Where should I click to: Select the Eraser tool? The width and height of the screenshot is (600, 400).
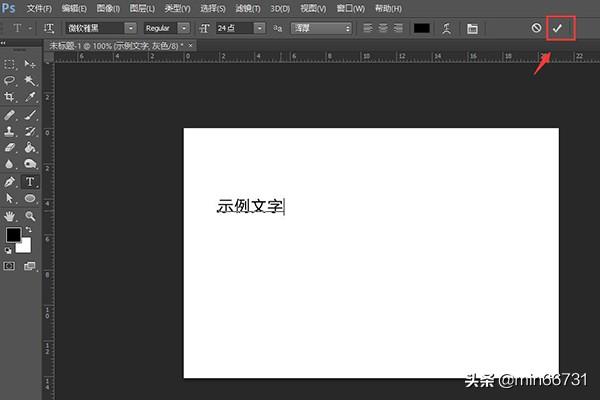10,147
